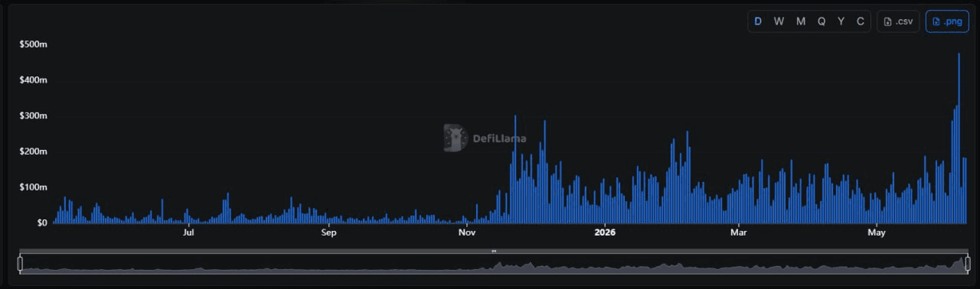The width and height of the screenshot is (980, 289).
Task: Click the Sep x-axis label
Action: point(328,232)
